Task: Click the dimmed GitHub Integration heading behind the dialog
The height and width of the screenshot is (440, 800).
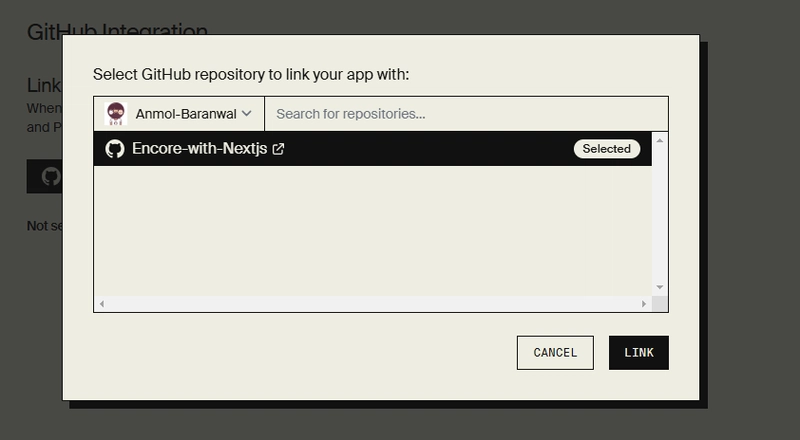Action: pyautogui.click(x=117, y=30)
